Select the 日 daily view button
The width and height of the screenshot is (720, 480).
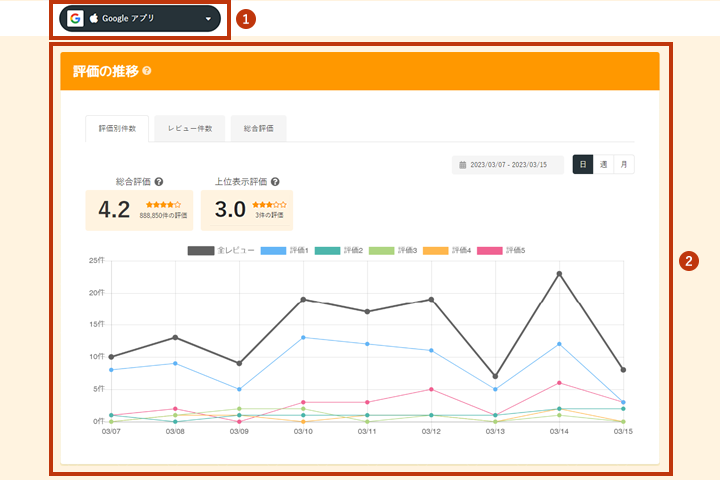[x=583, y=165]
